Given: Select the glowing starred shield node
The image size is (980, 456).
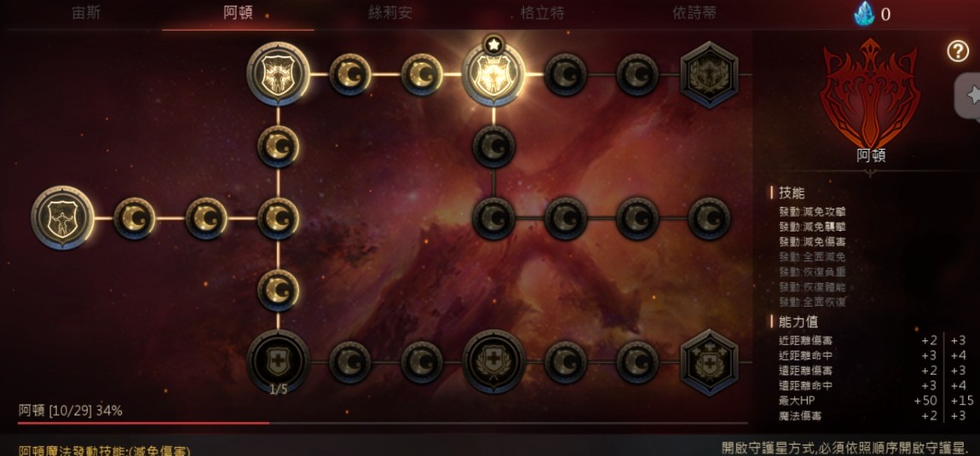Looking at the screenshot, I should pyautogui.click(x=493, y=74).
